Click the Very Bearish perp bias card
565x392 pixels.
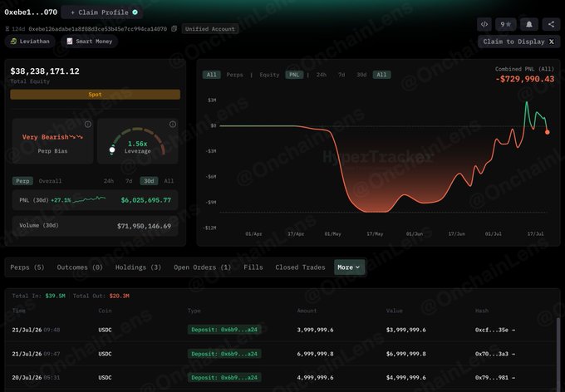pyautogui.click(x=52, y=141)
